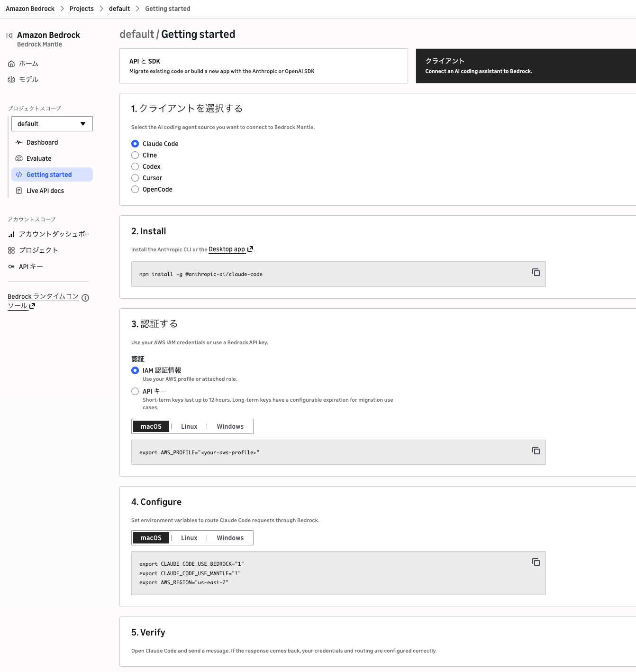The width and height of the screenshot is (636, 672).
Task: Select the OpenCode client option
Action: [135, 189]
